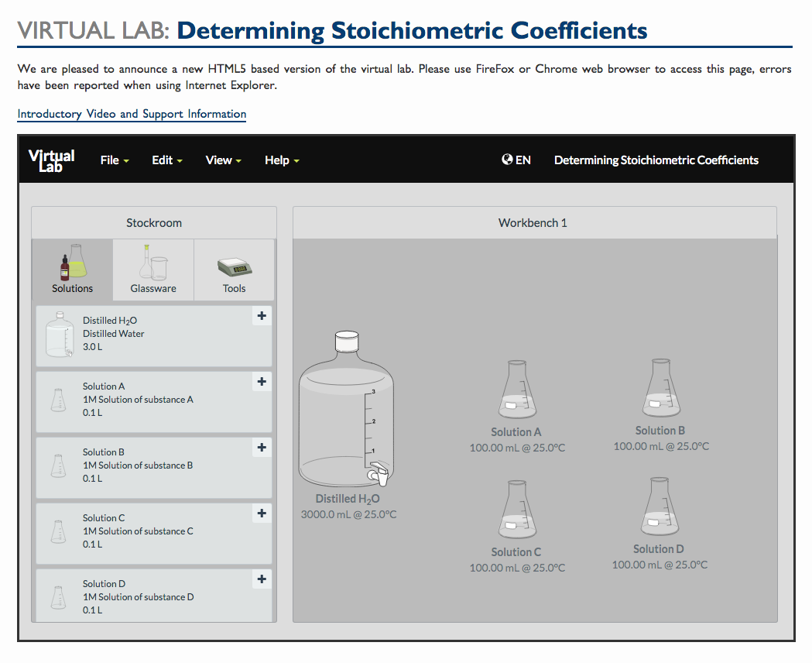Add Solution C to the workbench with plus

[x=261, y=513]
